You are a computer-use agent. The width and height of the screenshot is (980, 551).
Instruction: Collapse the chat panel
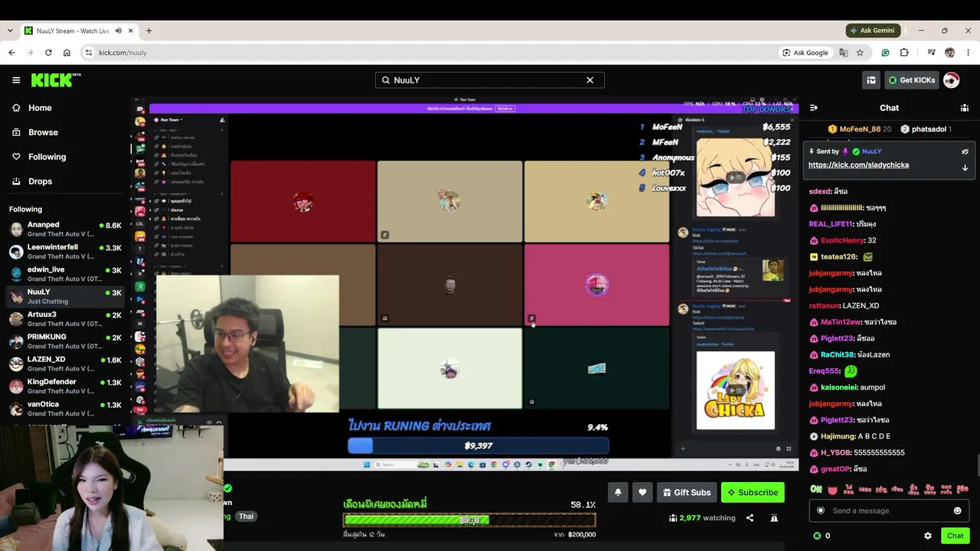814,108
